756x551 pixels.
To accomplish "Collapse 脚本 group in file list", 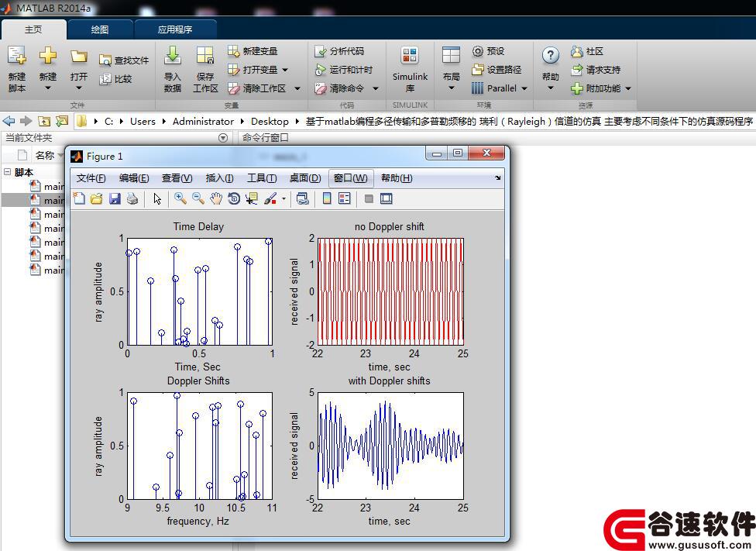I will (x=7, y=172).
